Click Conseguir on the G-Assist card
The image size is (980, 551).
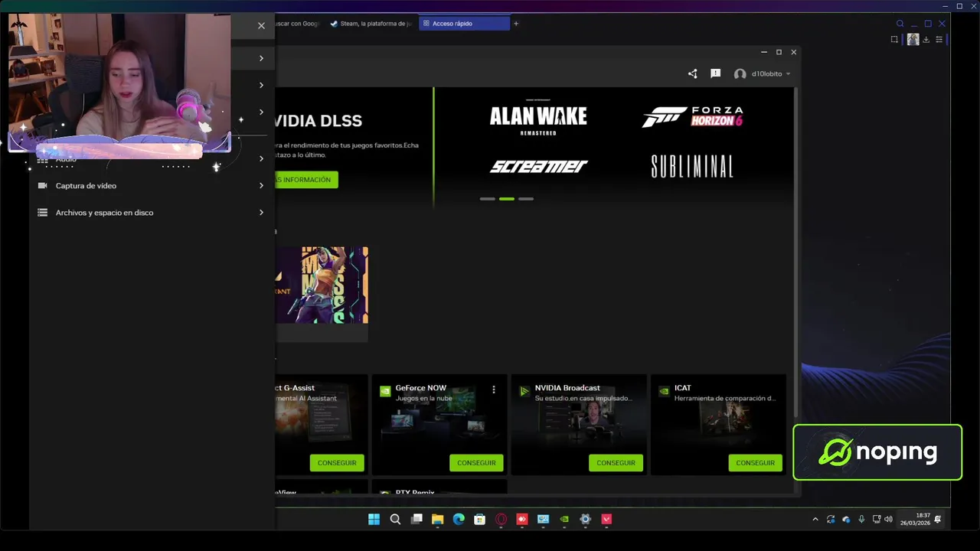337,463
